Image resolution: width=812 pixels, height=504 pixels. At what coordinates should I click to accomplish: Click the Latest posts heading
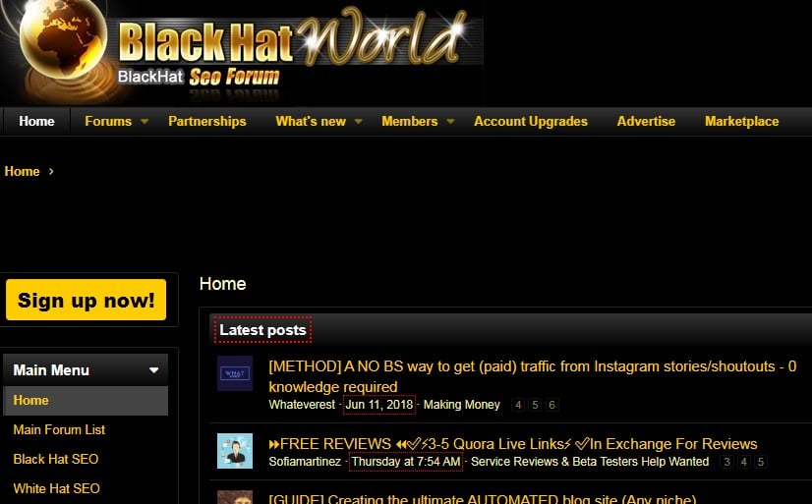pos(262,330)
